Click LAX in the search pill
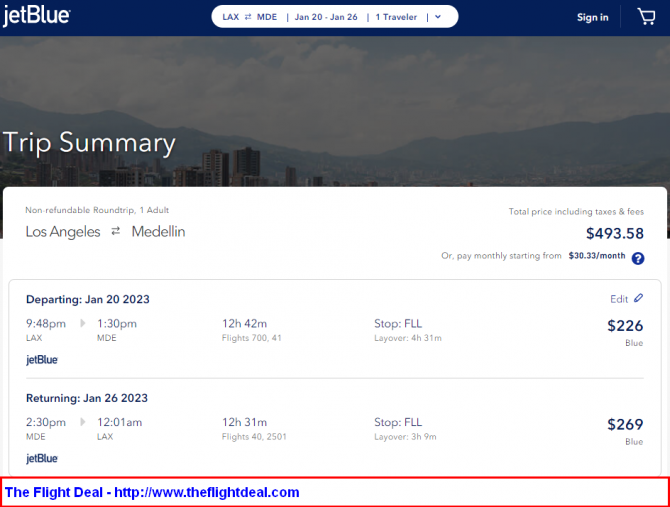Image resolution: width=670 pixels, height=507 pixels. click(231, 17)
